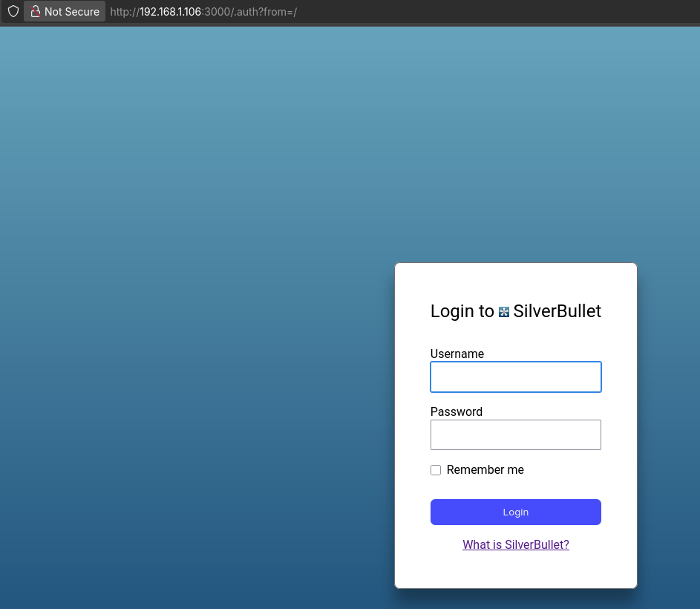Click the Username field label
700x609 pixels.
pyautogui.click(x=457, y=354)
